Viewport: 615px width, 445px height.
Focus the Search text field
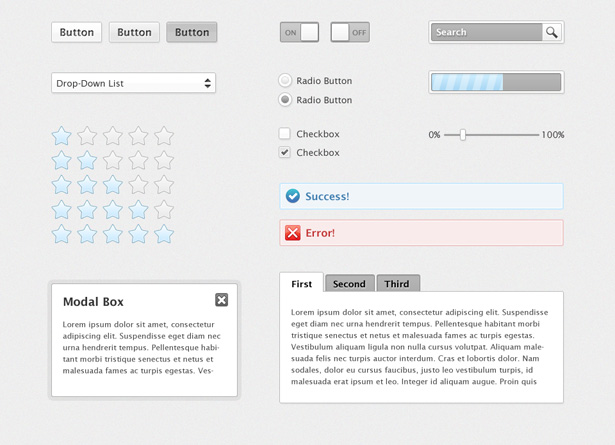486,32
